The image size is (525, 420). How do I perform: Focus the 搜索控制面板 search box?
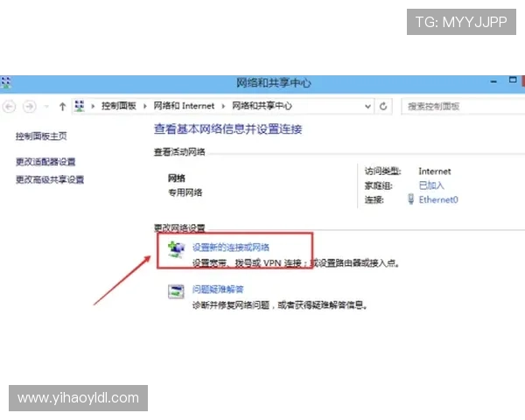(463, 107)
